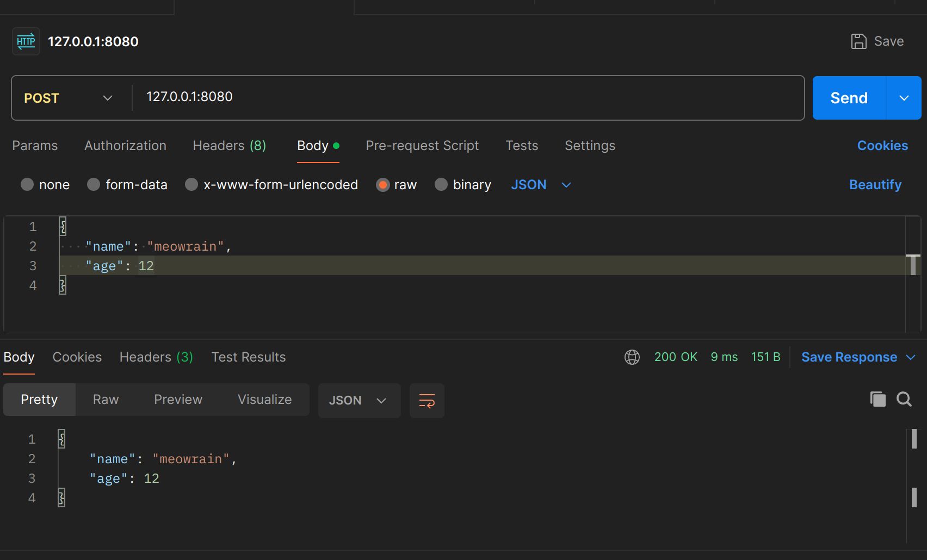Open the POST method dropdown
The height and width of the screenshot is (560, 927).
point(68,98)
